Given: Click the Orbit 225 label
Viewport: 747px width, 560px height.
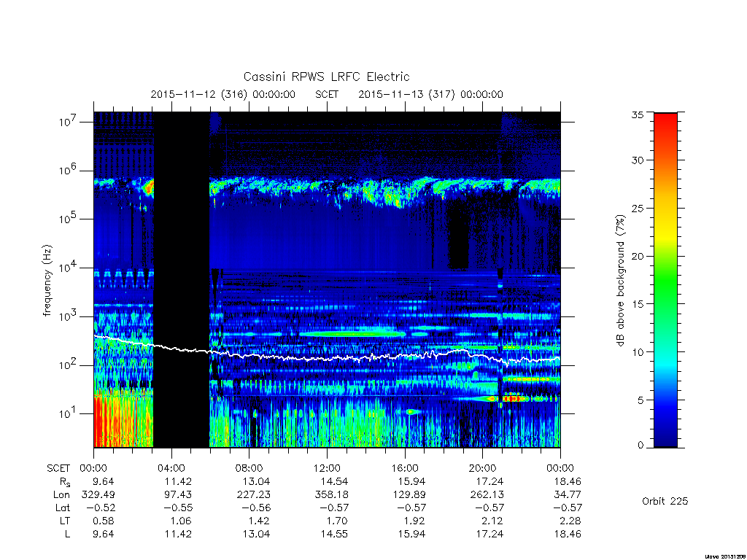Looking at the screenshot, I should [x=665, y=501].
